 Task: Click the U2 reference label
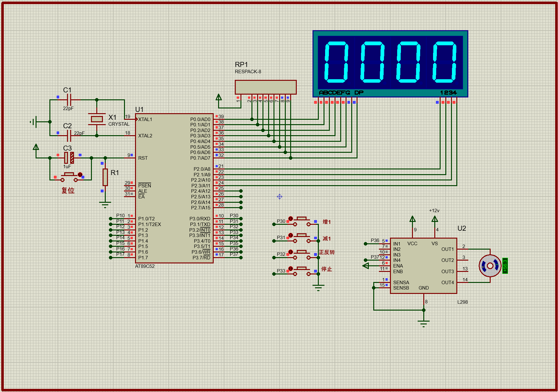point(462,229)
